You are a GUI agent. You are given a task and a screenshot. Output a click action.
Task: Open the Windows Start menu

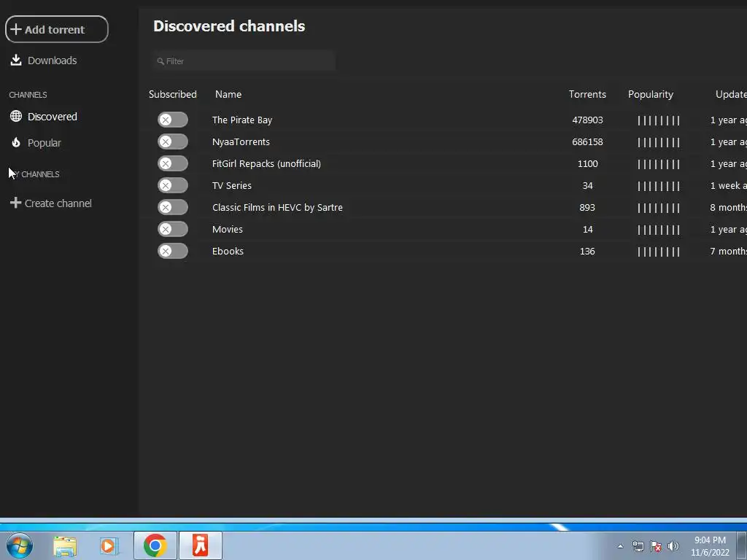tap(20, 545)
